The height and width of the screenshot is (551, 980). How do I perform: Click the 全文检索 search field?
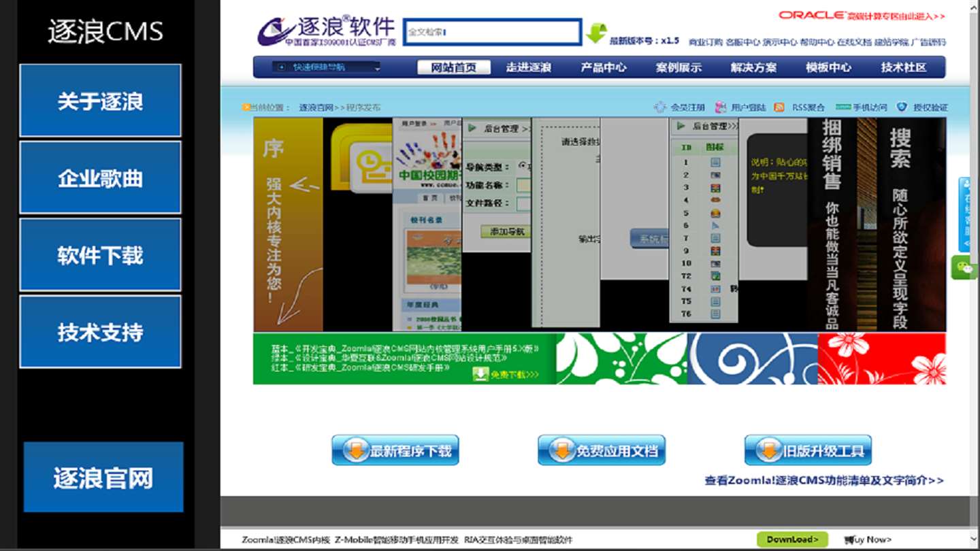tap(492, 32)
